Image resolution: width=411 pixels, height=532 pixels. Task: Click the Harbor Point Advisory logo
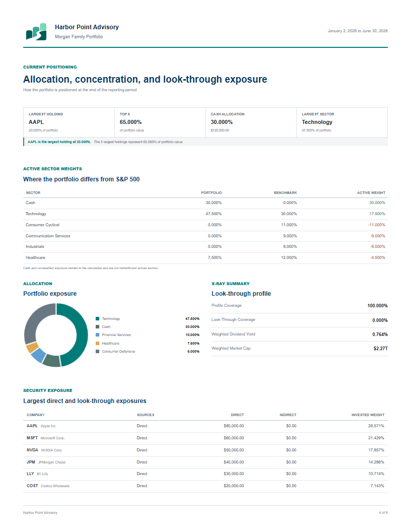point(36,32)
